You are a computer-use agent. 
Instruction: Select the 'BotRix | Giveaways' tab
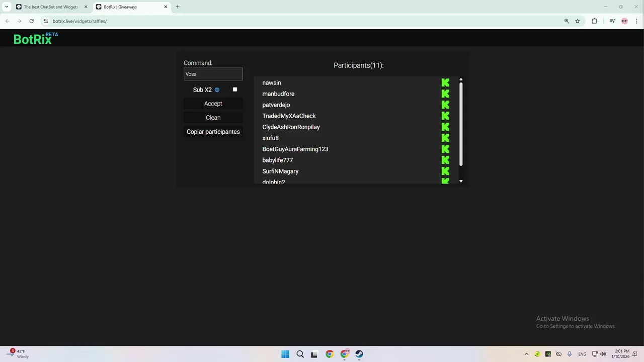[131, 7]
